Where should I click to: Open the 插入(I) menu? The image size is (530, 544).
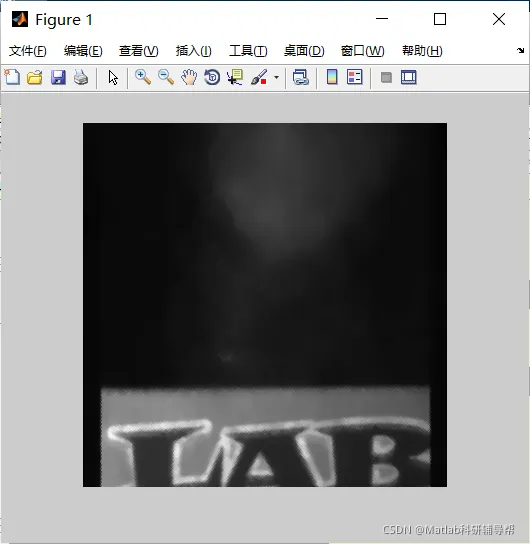[193, 51]
